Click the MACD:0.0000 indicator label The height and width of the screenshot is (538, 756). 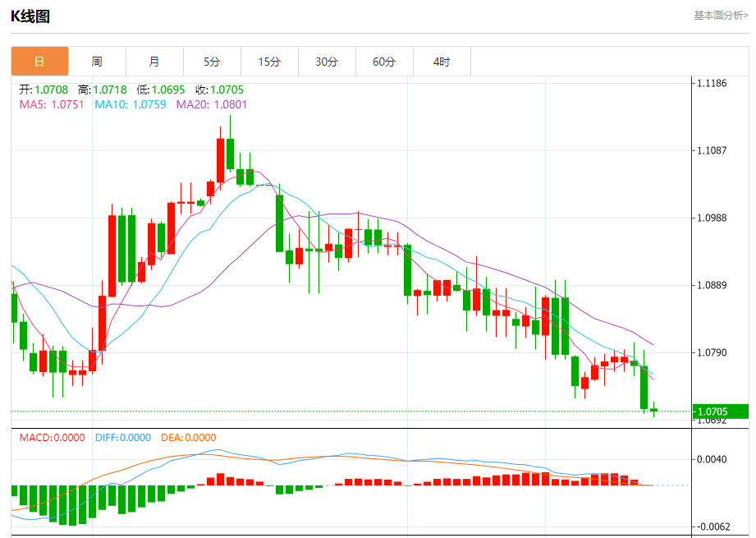click(52, 438)
